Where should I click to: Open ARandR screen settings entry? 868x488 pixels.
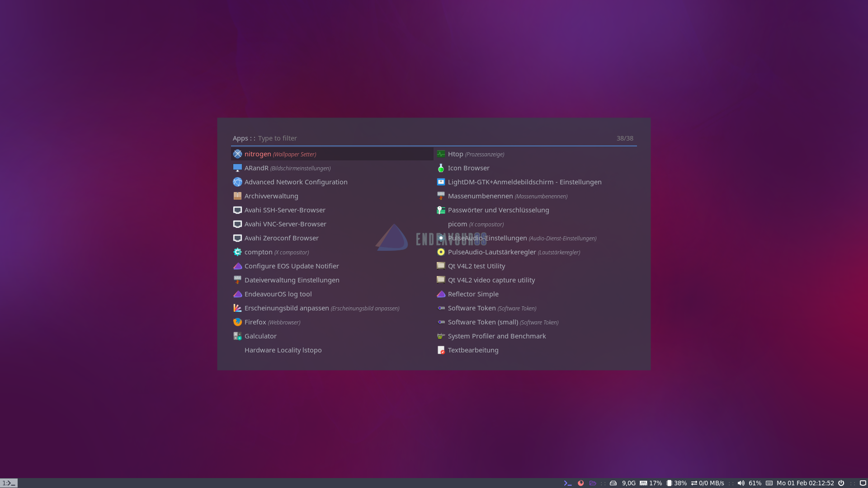click(x=256, y=168)
